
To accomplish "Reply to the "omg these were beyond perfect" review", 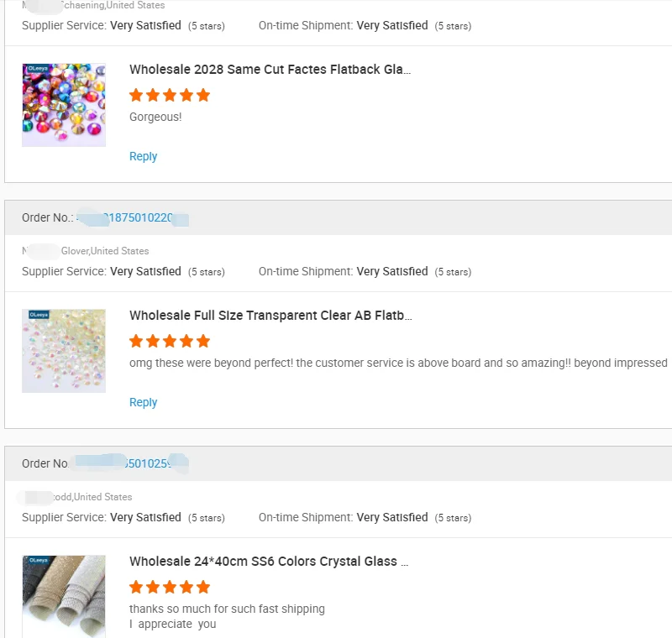I will [x=143, y=402].
